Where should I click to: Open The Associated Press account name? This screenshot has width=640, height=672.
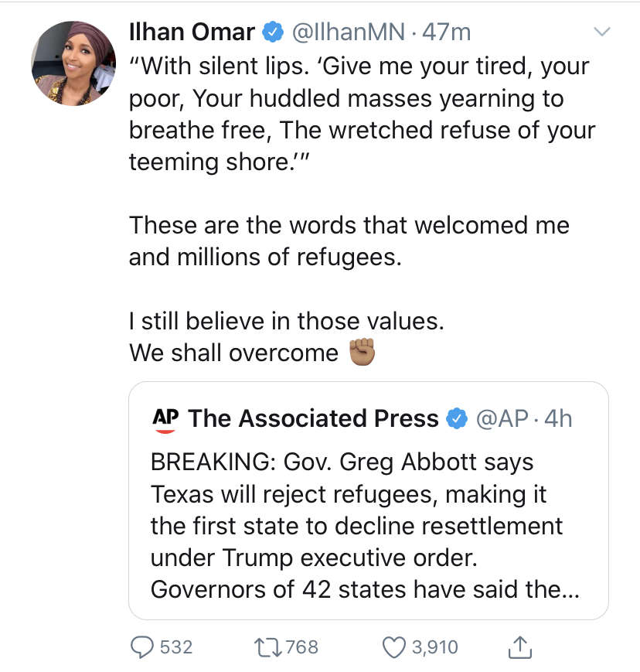[314, 418]
